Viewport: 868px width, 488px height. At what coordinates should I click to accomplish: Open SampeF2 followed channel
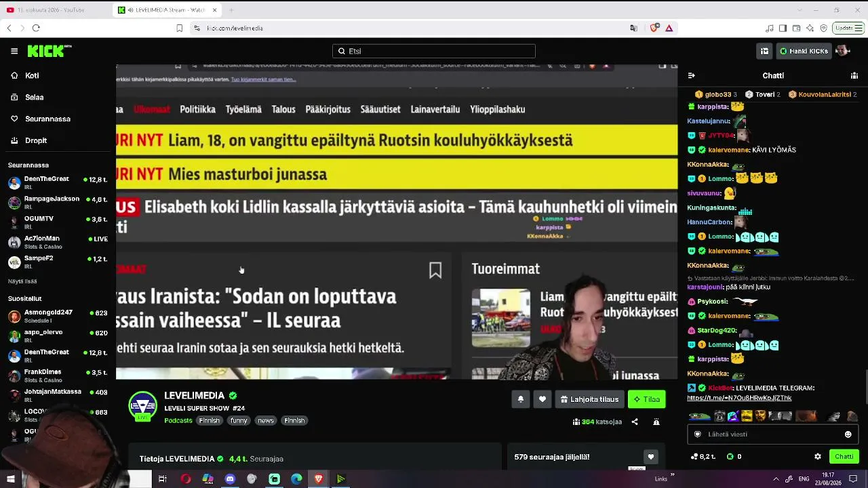pyautogui.click(x=58, y=262)
